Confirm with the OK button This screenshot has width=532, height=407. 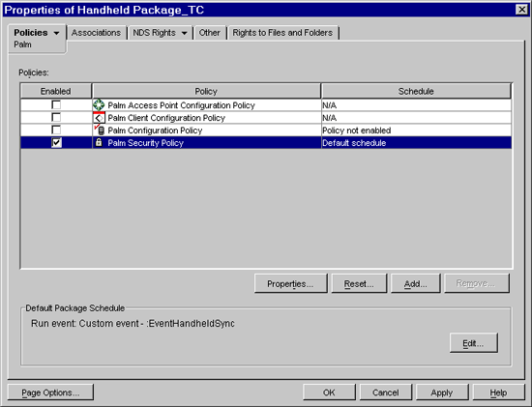point(329,392)
